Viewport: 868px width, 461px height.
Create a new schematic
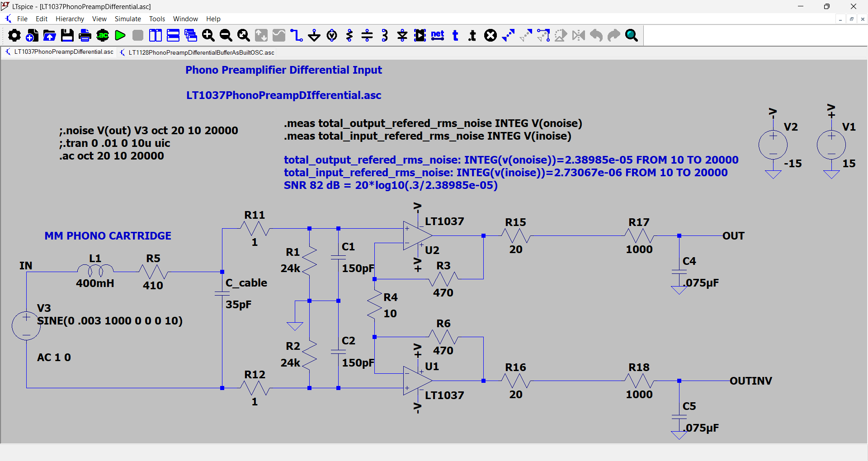32,35
